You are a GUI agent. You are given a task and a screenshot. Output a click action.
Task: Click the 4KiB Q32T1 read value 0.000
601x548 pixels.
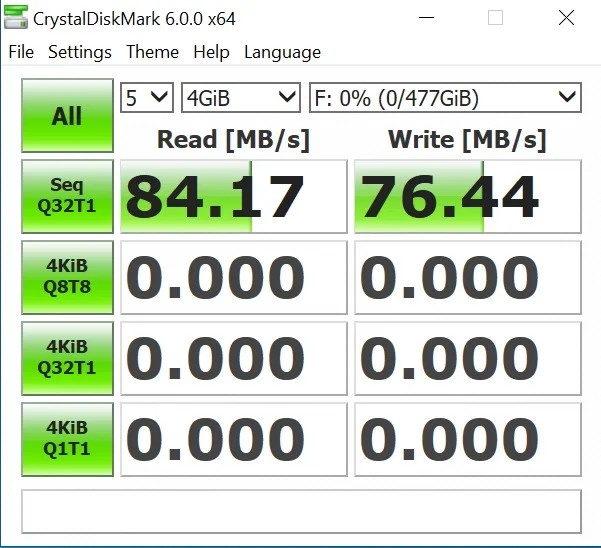pos(234,358)
